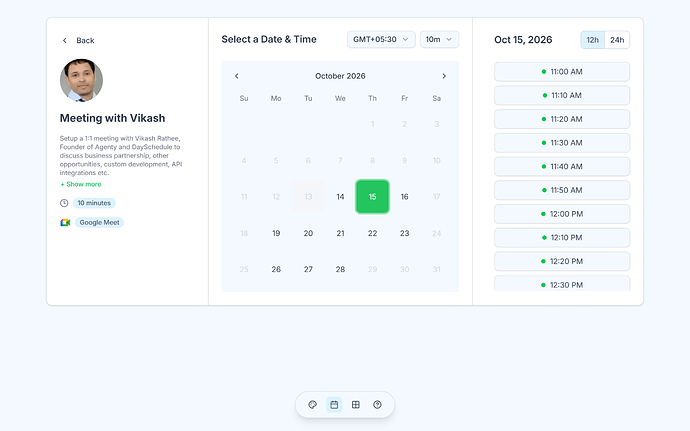Select the 11:30 AM time slot
Screen dimensions: 690x431
562,143
